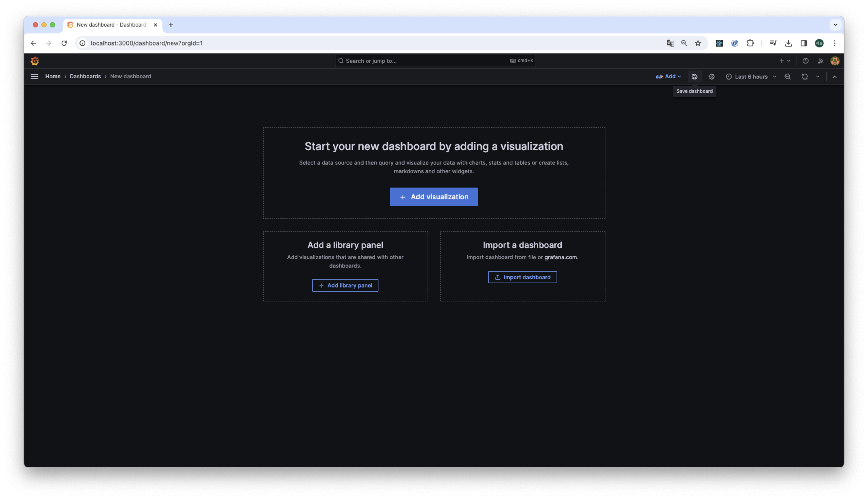The image size is (868, 499).
Task: Refresh the dashboard
Action: point(804,77)
